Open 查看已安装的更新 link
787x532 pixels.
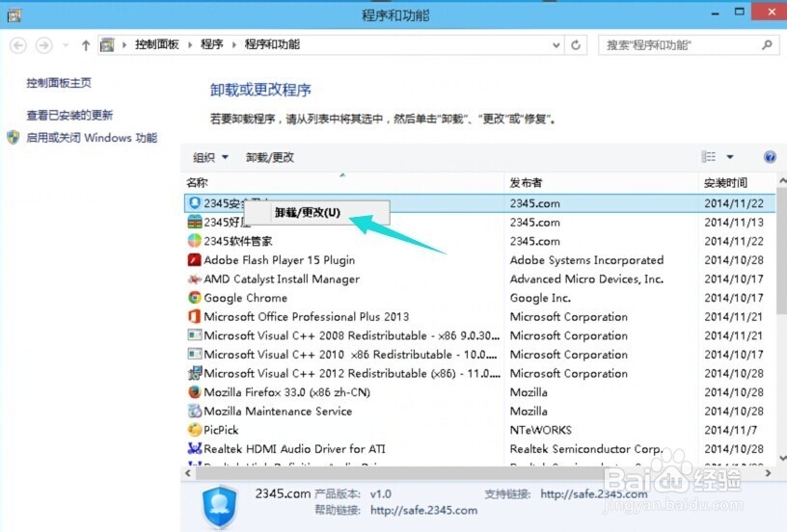[x=69, y=116]
